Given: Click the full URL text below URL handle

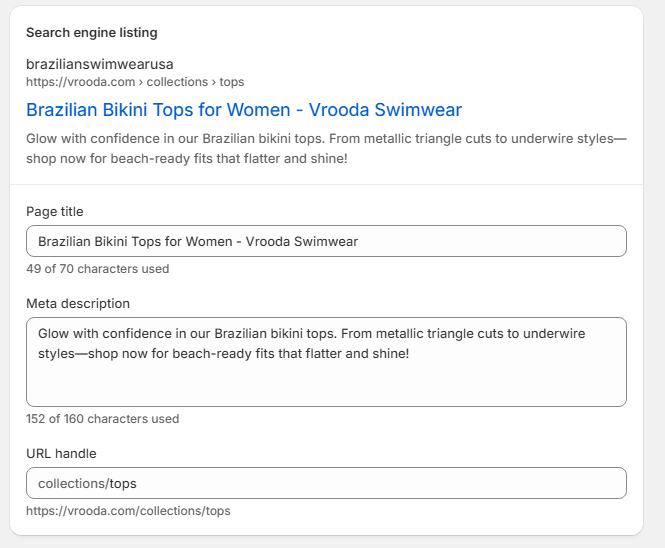Looking at the screenshot, I should tap(128, 511).
